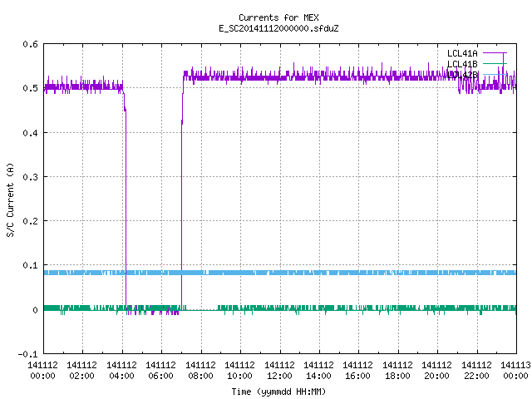
Task: Select the 12:00 time tick label
Action: 279,376
